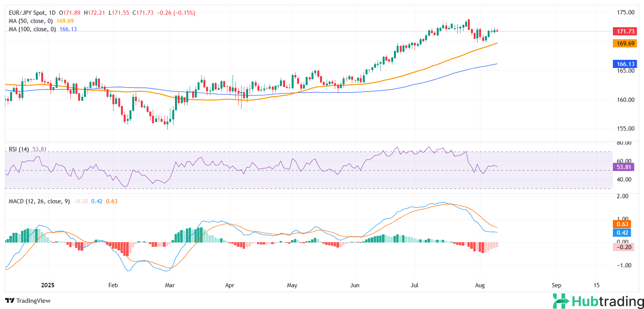
Task: Open the MACD (12, 26, close, 9) legend
Action: pyautogui.click(x=39, y=201)
